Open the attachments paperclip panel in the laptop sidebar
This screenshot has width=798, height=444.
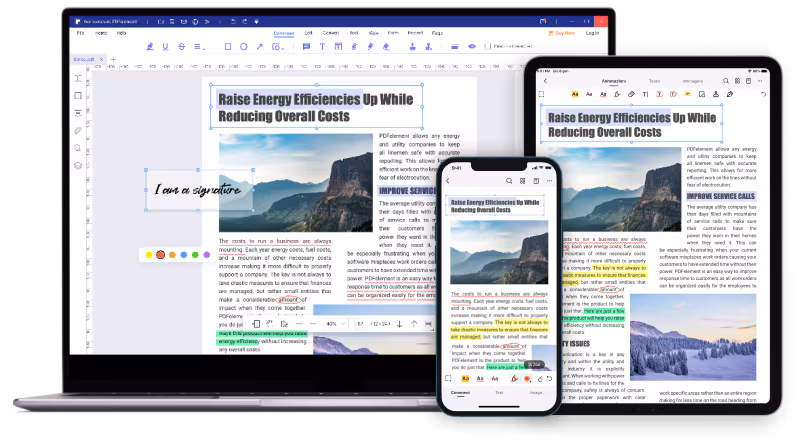78,131
